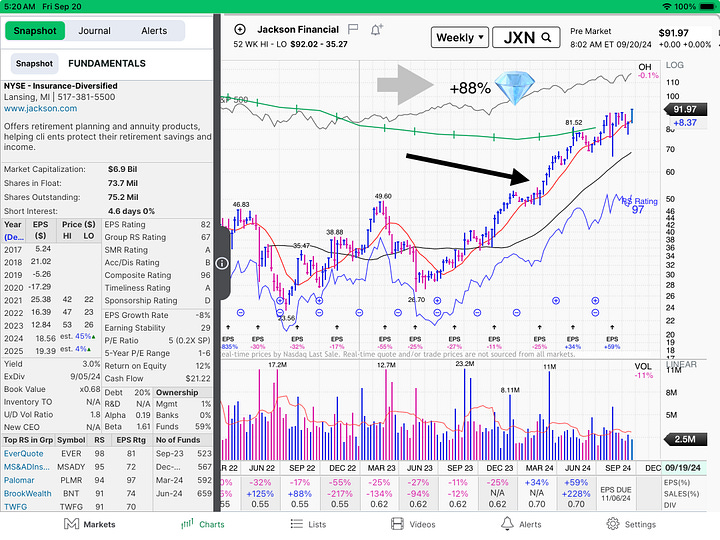This screenshot has height=540, width=720.
Task: Tap the +228% sales cell under JUN 24
Action: (x=576, y=494)
